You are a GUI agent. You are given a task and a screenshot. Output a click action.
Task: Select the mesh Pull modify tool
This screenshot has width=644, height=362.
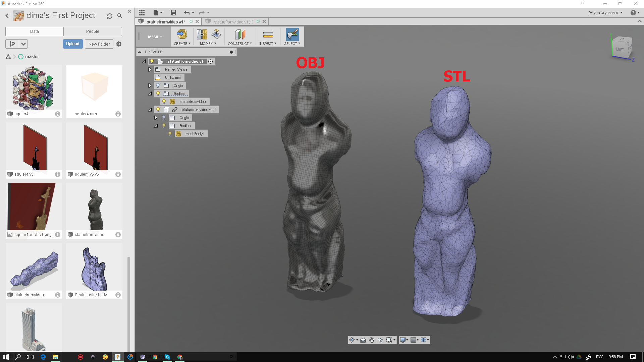[x=216, y=34]
